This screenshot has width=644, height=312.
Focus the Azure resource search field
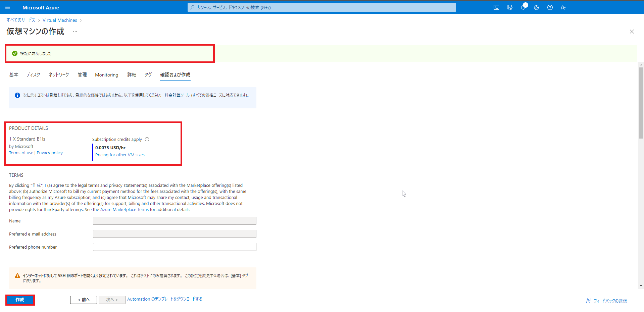tap(321, 7)
